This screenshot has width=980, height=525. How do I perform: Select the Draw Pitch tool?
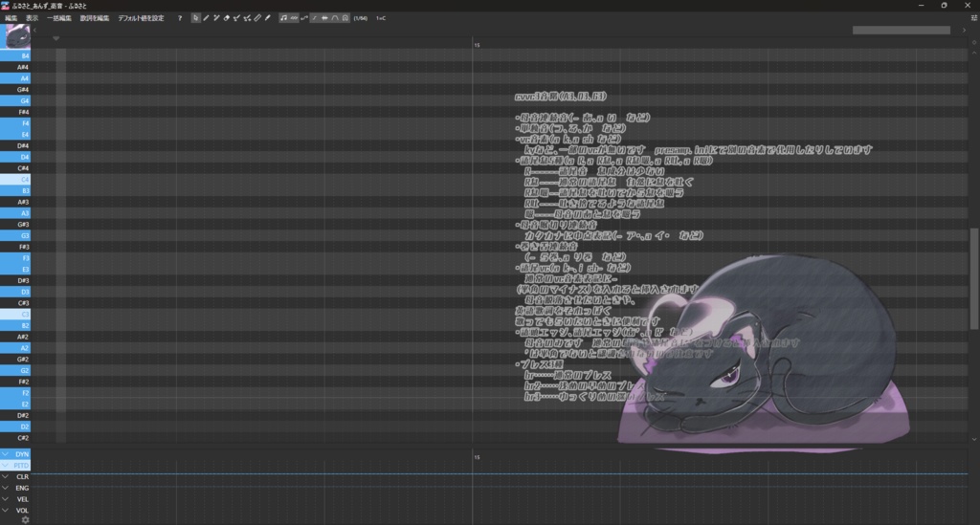[236, 18]
